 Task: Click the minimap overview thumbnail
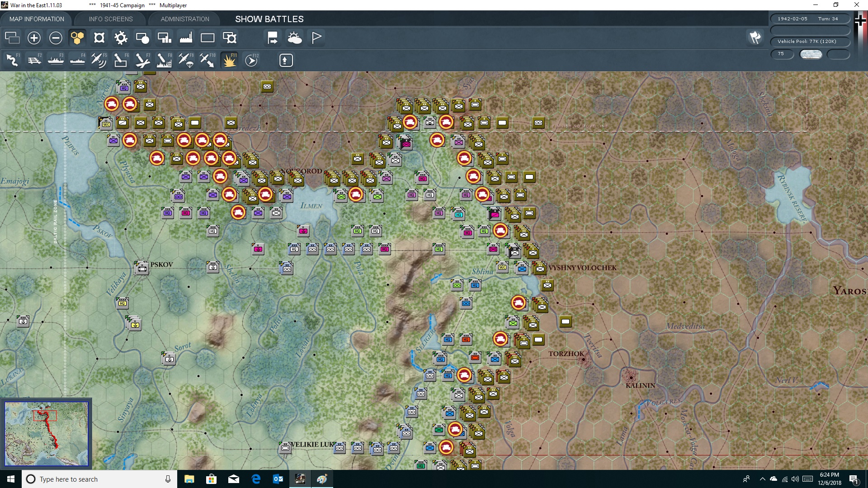pyautogui.click(x=46, y=434)
